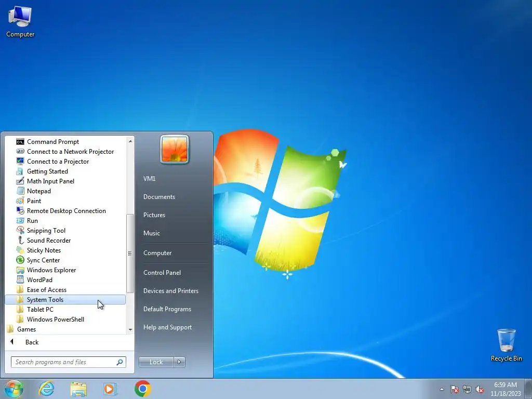Open the Computer desktop icon
This screenshot has height=399, width=532.
click(x=20, y=21)
